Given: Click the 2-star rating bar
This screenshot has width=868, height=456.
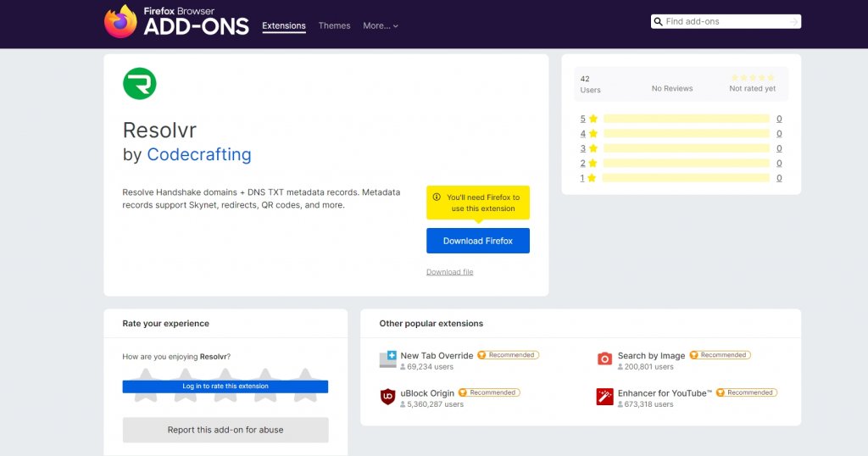Looking at the screenshot, I should (x=687, y=164).
